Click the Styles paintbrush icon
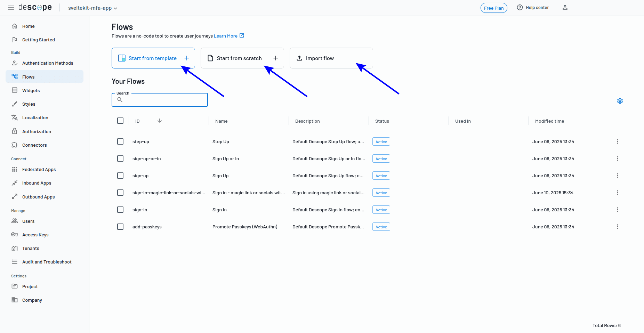 tap(15, 104)
